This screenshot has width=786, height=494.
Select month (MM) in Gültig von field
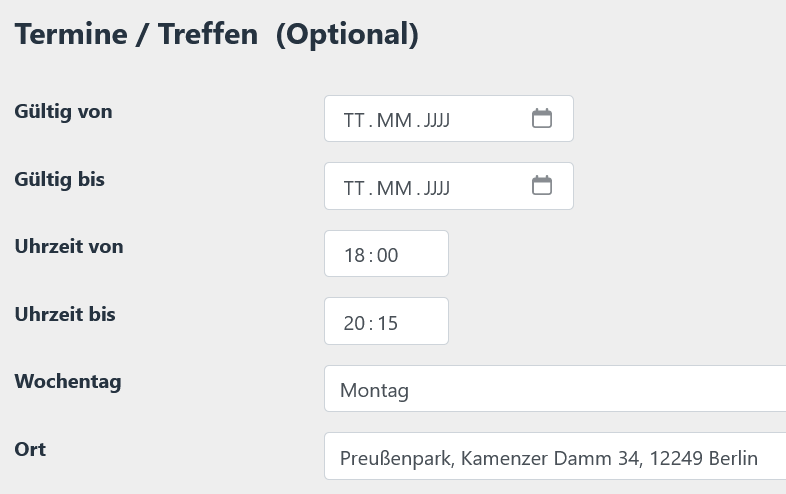pyautogui.click(x=394, y=120)
